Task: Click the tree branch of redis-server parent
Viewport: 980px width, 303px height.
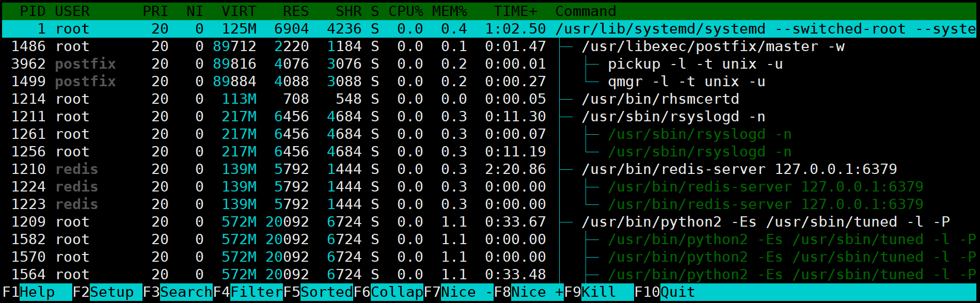Action: coord(566,169)
